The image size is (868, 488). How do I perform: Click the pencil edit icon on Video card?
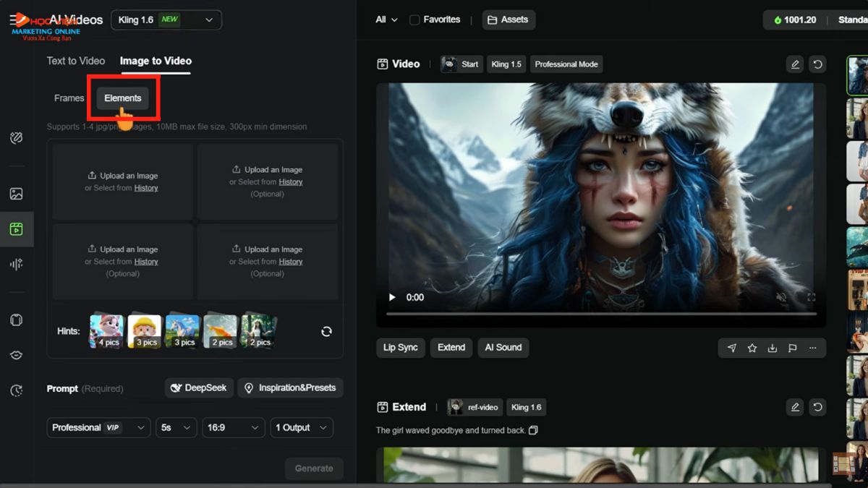pyautogui.click(x=795, y=64)
